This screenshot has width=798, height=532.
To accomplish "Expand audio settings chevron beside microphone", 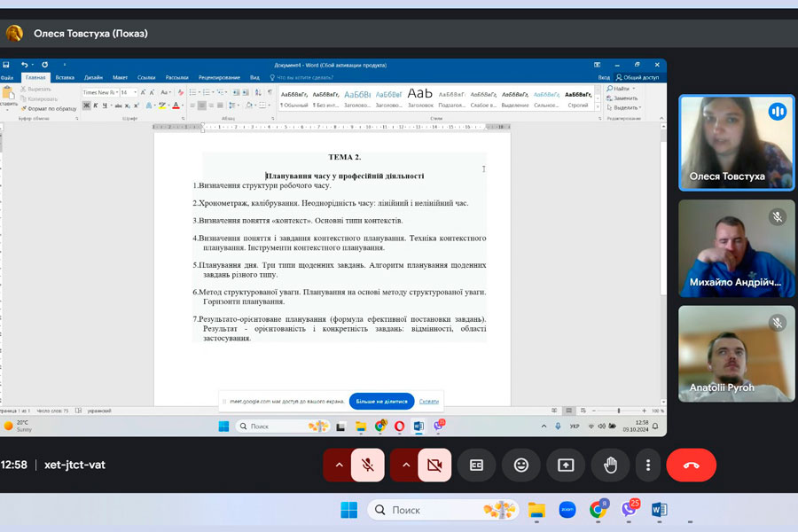I will [x=339, y=465].
